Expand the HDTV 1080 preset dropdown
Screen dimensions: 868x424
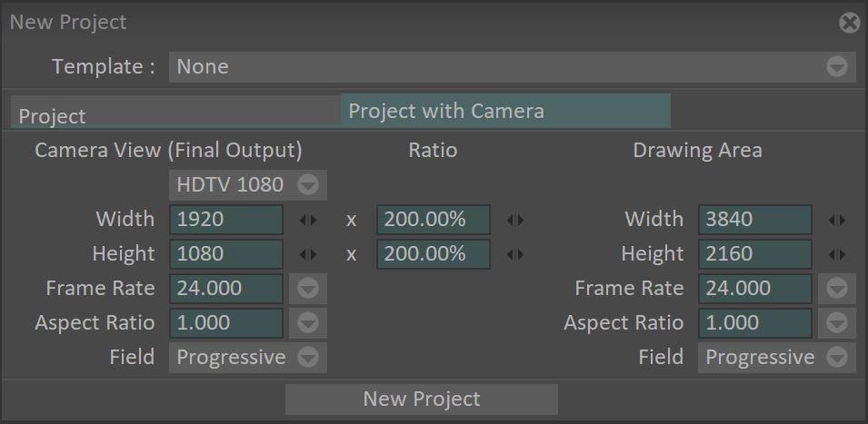309,185
